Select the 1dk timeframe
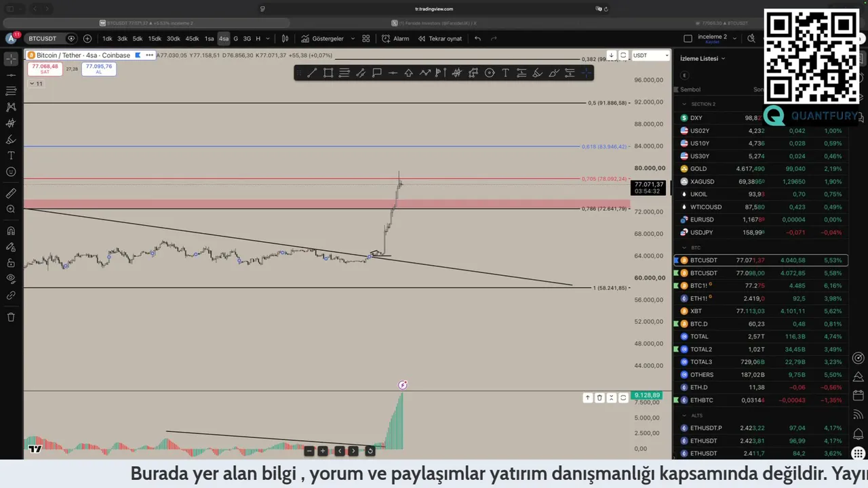 point(107,39)
